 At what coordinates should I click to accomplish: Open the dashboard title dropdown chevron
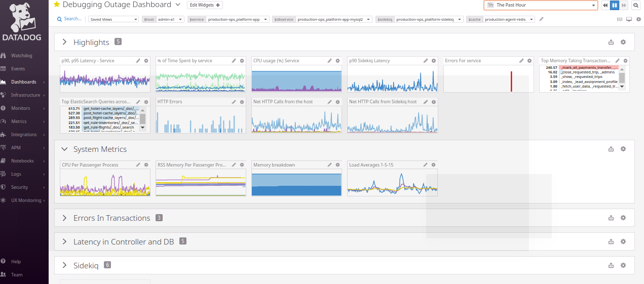tap(177, 5)
